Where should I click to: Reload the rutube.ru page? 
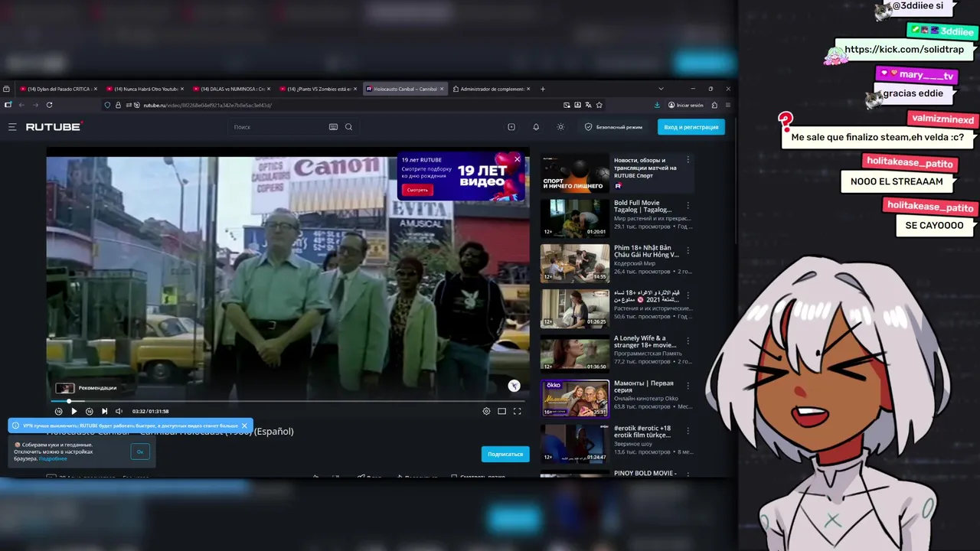tap(49, 105)
